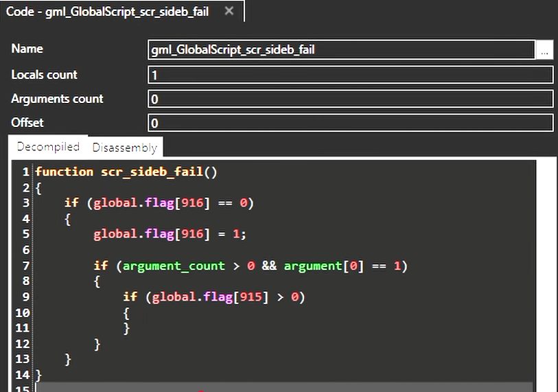Image resolution: width=558 pixels, height=392 pixels.
Task: Place cursor on "function scr_sideb_fail()" line
Action: [126, 172]
